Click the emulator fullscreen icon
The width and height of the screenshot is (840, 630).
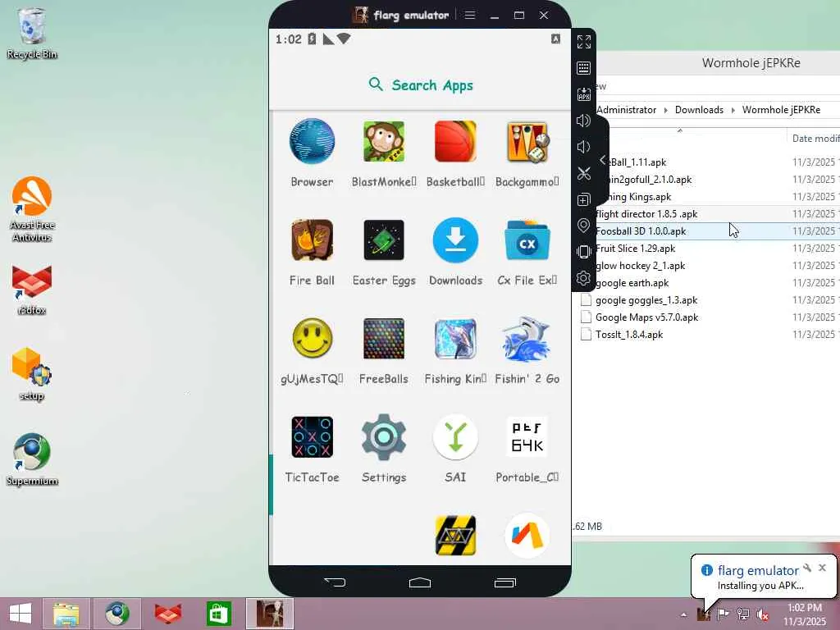coord(583,42)
